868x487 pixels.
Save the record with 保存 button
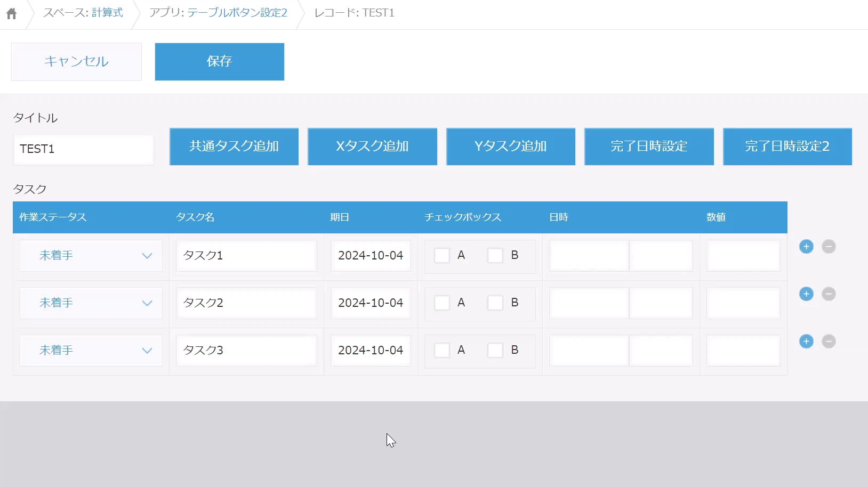220,62
